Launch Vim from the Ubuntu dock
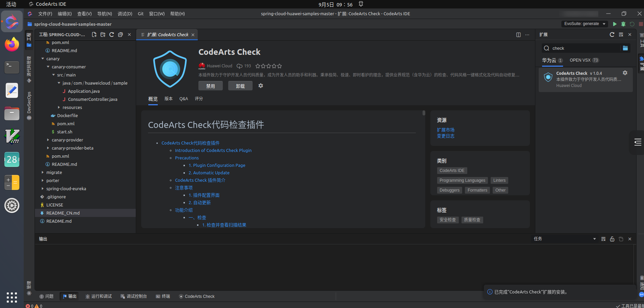 [x=12, y=136]
